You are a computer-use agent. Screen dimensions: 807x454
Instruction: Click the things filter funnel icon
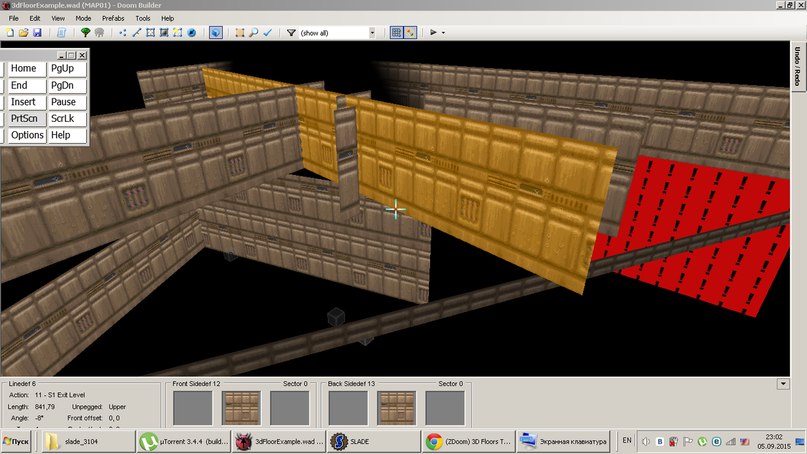[x=291, y=32]
